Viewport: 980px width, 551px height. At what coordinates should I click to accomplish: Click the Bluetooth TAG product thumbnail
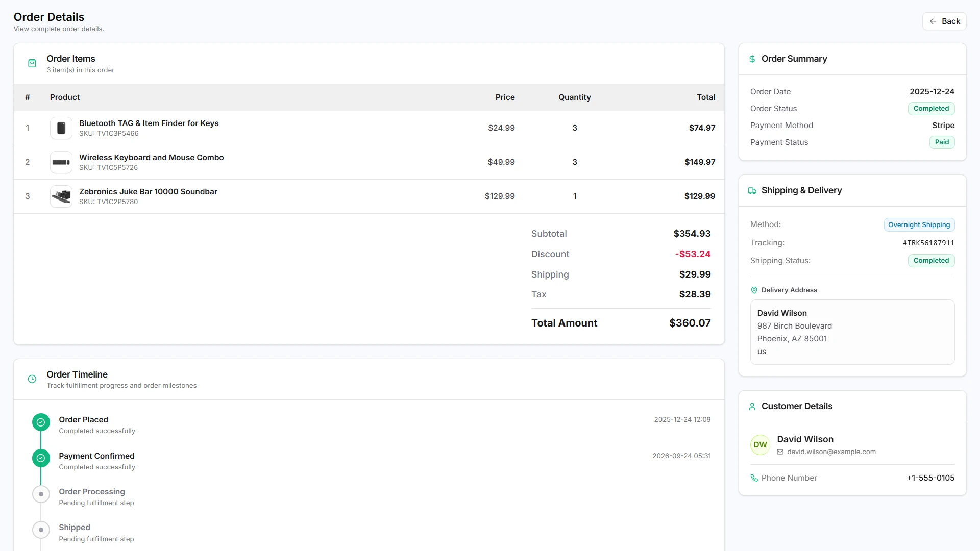coord(61,128)
